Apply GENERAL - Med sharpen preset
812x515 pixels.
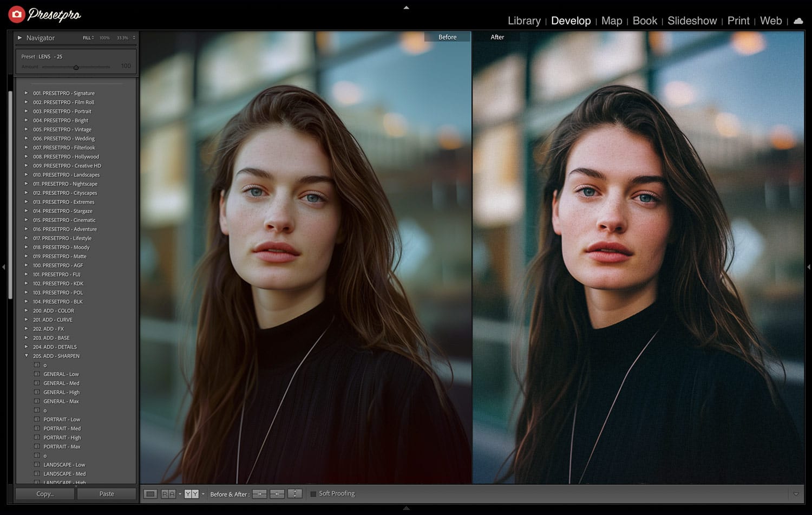pyautogui.click(x=61, y=383)
